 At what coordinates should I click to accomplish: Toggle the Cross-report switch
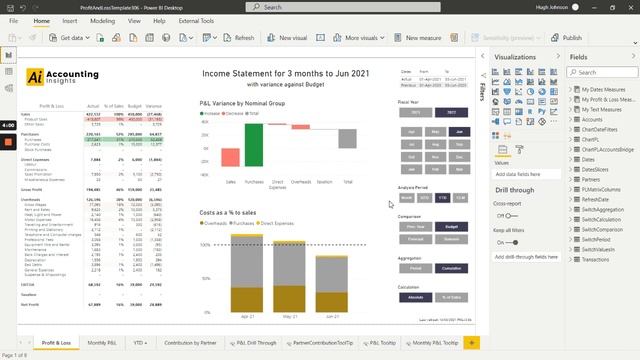511,216
